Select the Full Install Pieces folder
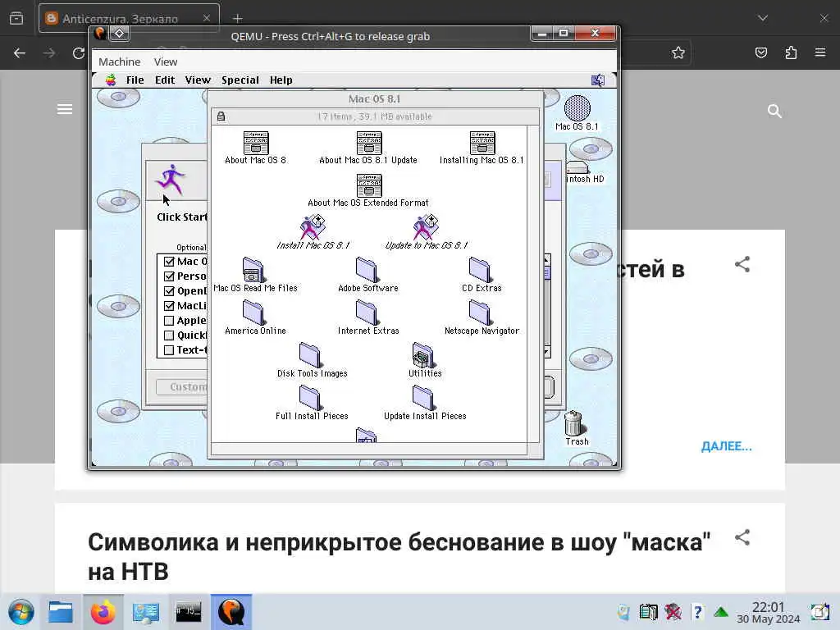 coord(310,398)
